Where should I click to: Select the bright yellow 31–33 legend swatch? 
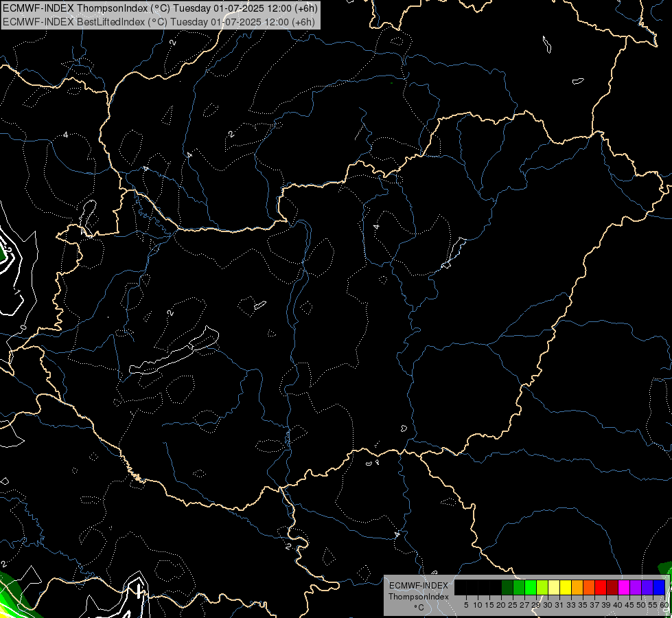pyautogui.click(x=566, y=588)
